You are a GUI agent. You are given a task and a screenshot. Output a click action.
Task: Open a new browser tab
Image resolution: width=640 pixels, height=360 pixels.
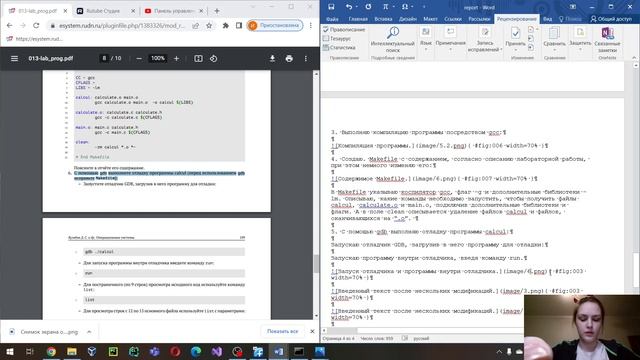(x=217, y=11)
